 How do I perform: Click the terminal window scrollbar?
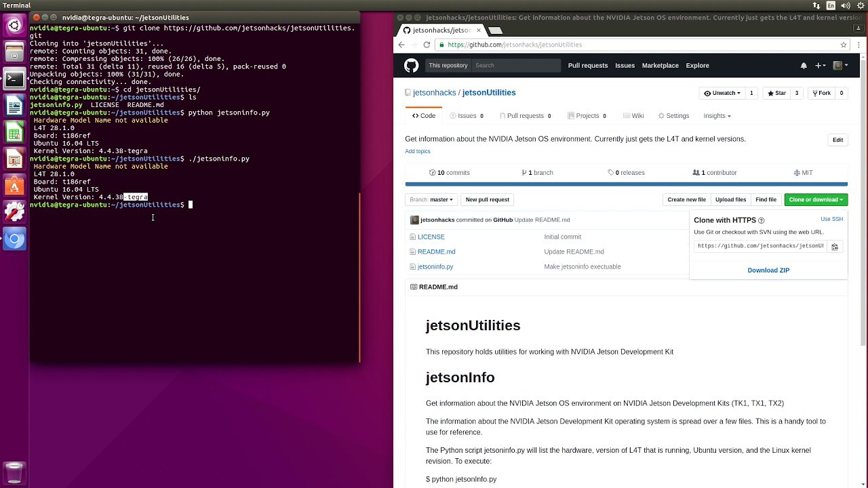tap(360, 277)
